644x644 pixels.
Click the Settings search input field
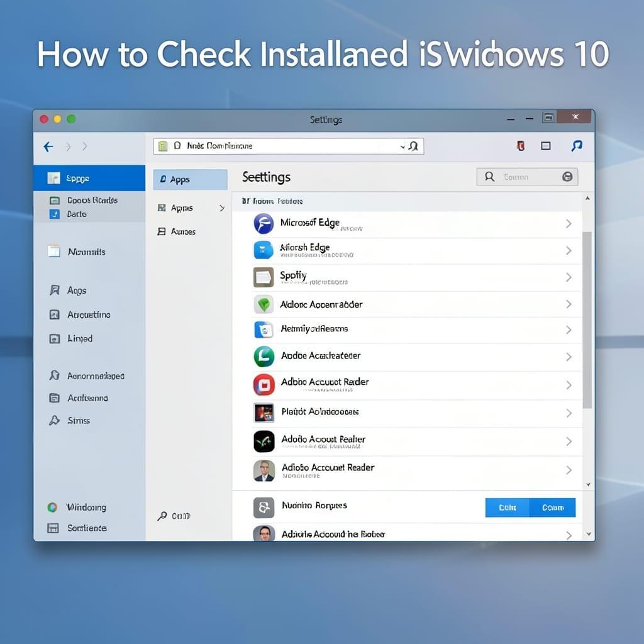click(x=528, y=177)
